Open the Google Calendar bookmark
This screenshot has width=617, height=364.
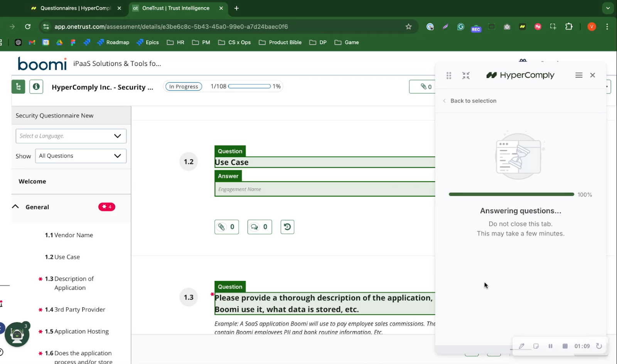(x=46, y=42)
